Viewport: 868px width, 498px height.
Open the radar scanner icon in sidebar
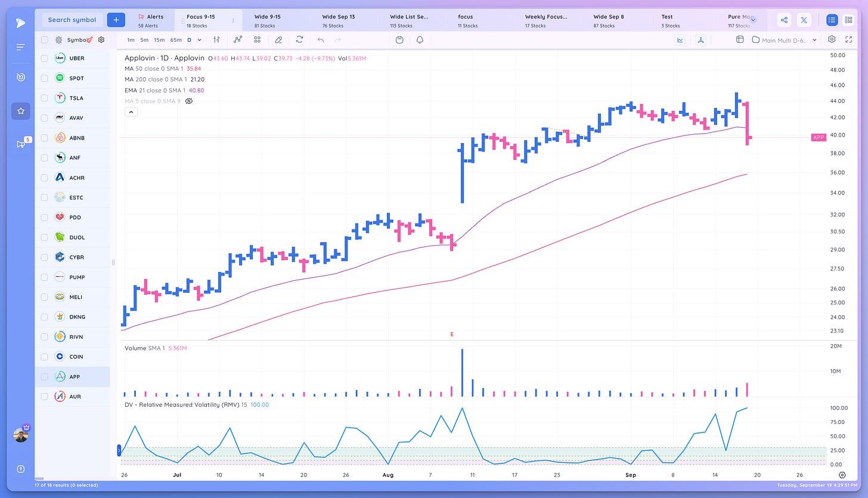coord(20,78)
